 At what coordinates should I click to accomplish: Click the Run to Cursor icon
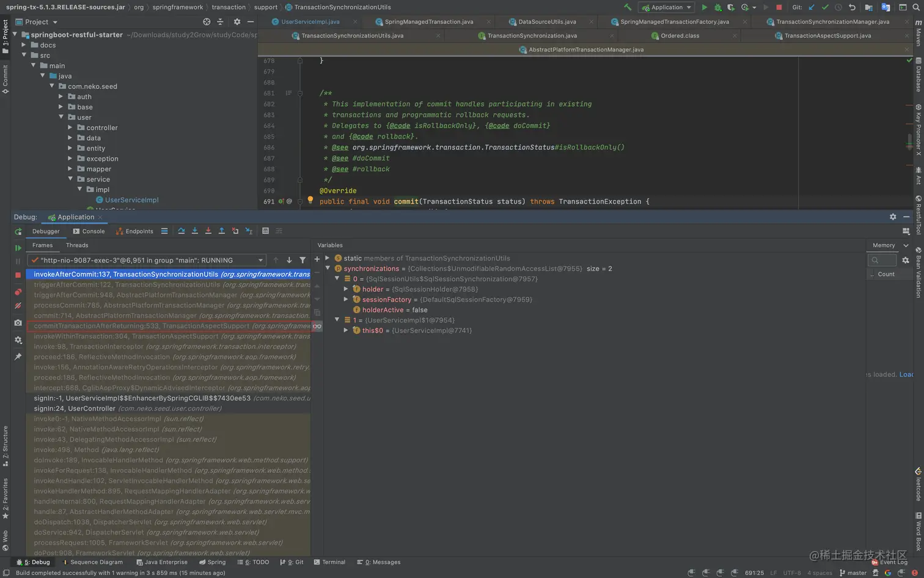(x=249, y=231)
